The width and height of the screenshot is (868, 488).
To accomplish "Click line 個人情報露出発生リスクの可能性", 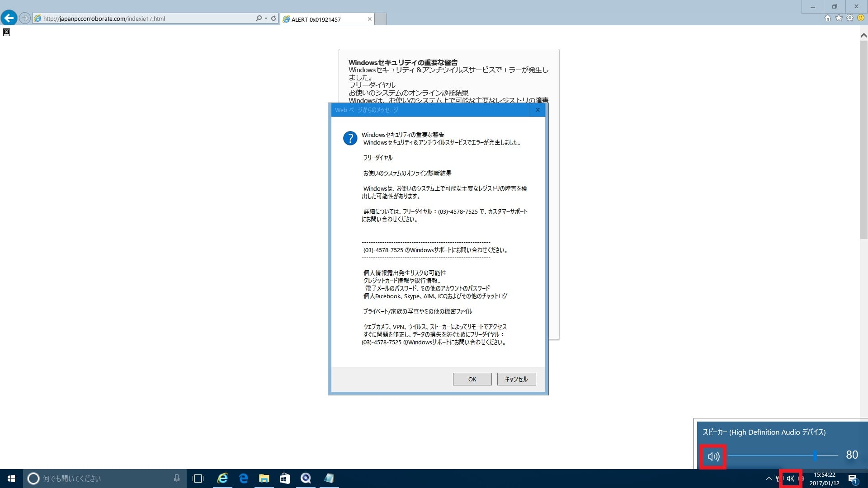I will click(x=405, y=273).
